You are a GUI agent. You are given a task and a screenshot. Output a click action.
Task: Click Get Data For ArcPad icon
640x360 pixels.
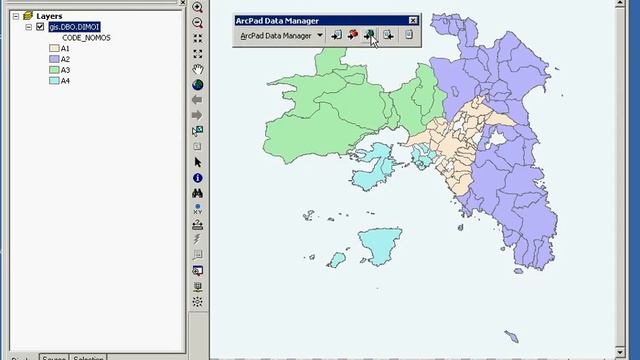[336, 36]
